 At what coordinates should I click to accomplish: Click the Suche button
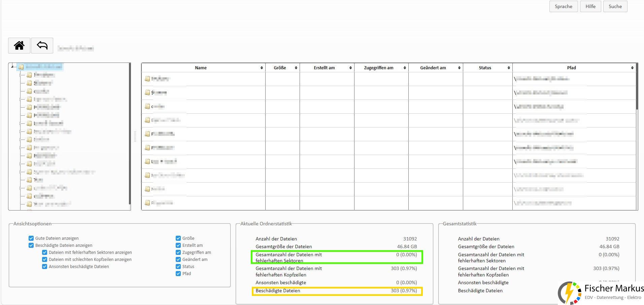[615, 6]
